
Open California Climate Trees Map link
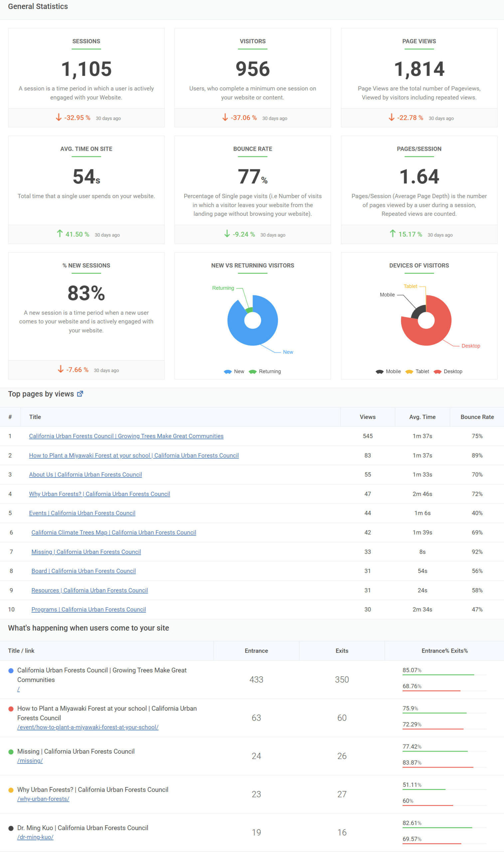pos(114,532)
